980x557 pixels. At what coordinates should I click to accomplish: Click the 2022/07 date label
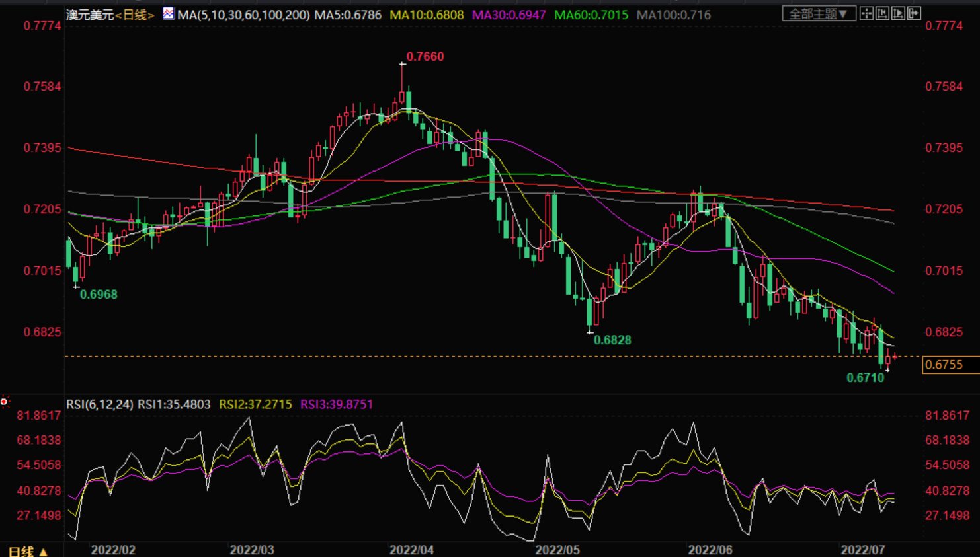pos(863,550)
